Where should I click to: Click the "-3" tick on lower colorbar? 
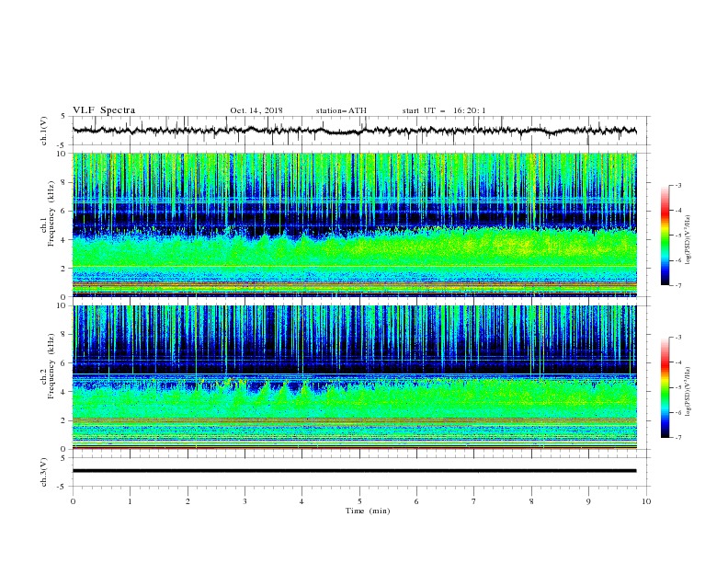pos(677,338)
